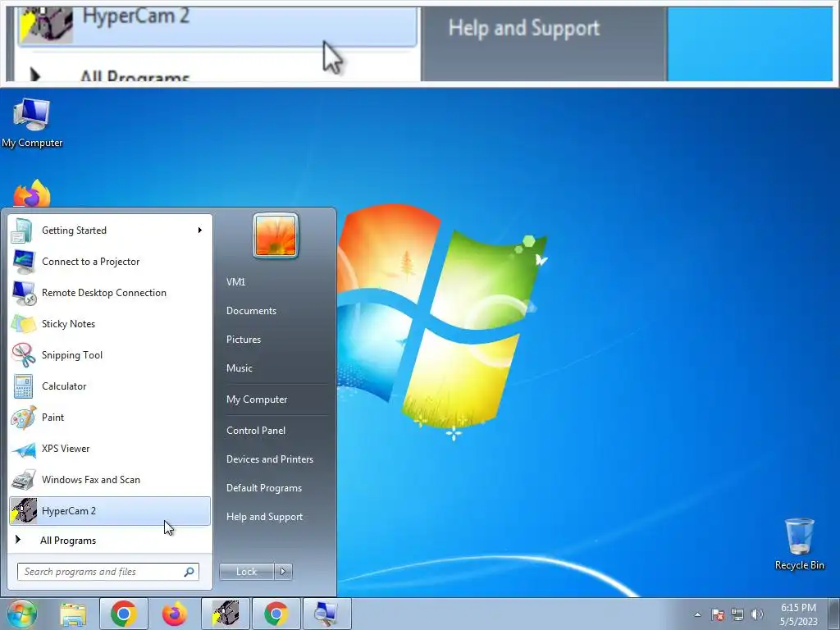840x630 pixels.
Task: Click the Magnifier taskbar icon
Action: [x=327, y=614]
